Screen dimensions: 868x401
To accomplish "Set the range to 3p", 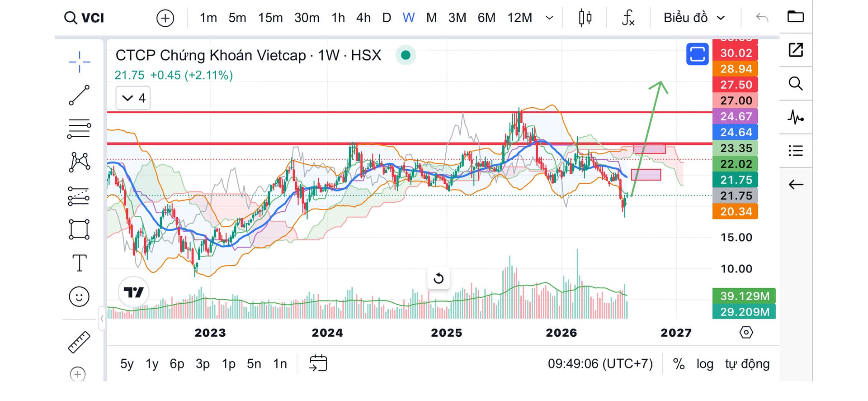I will click(203, 364).
